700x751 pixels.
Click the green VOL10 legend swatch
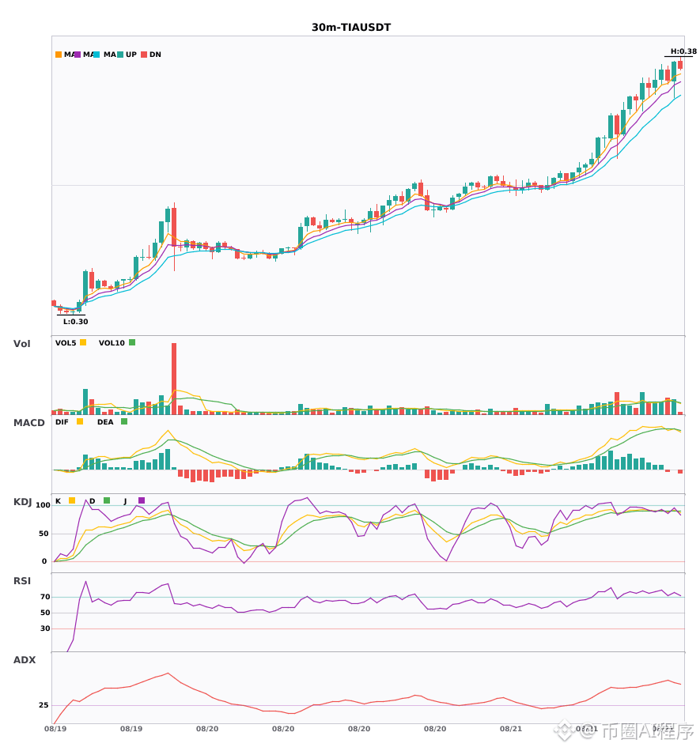pos(132,342)
